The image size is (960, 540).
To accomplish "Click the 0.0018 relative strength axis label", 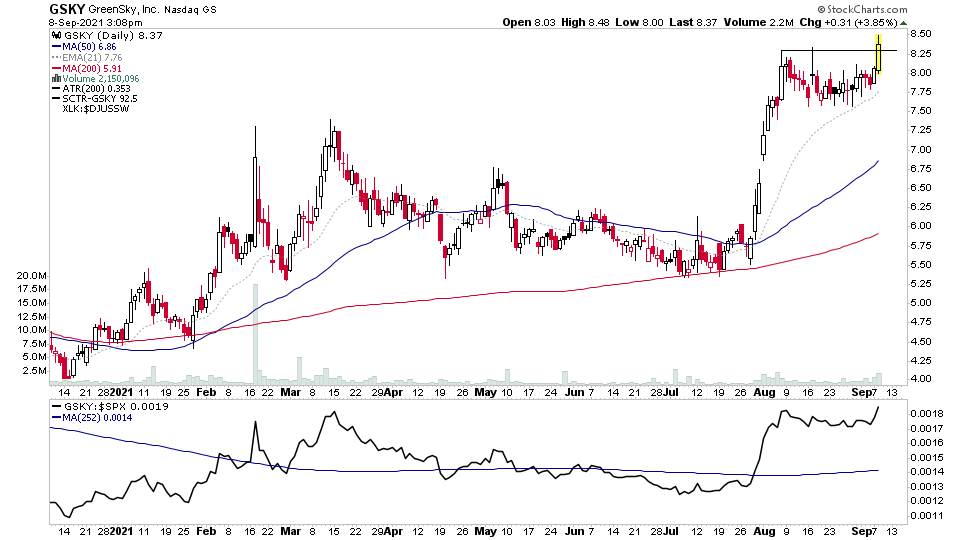I will 926,414.
